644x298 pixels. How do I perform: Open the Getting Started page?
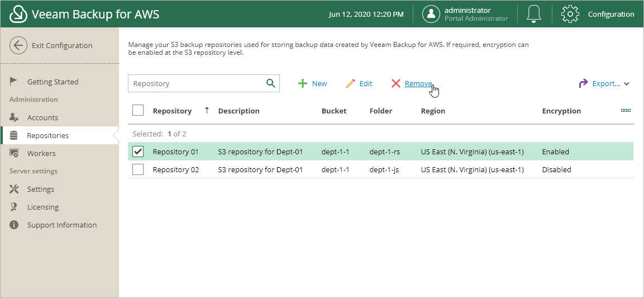coord(53,82)
